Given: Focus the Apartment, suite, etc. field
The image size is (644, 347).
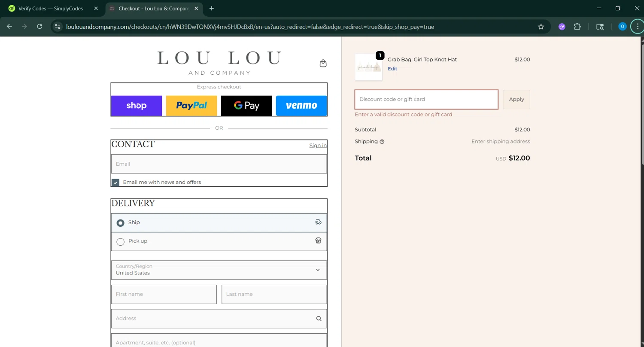Looking at the screenshot, I should tap(219, 341).
